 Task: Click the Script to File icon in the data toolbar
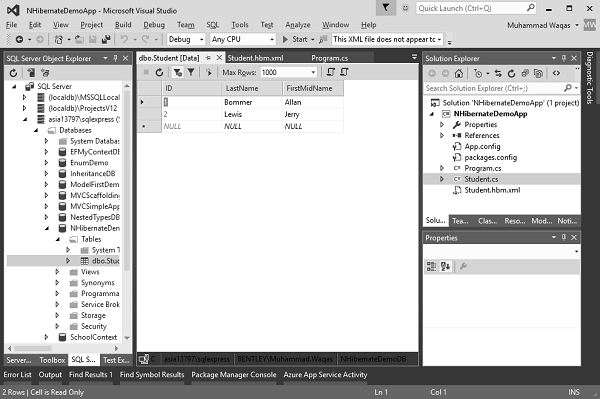pyautogui.click(x=344, y=72)
